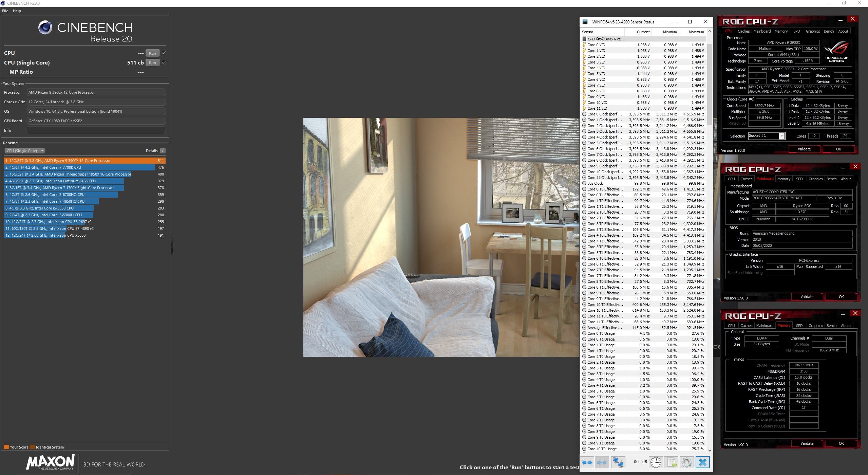Image resolution: width=868 pixels, height=475 pixels.
Task: Click OK in the top CPU-Z window
Action: click(x=838, y=149)
